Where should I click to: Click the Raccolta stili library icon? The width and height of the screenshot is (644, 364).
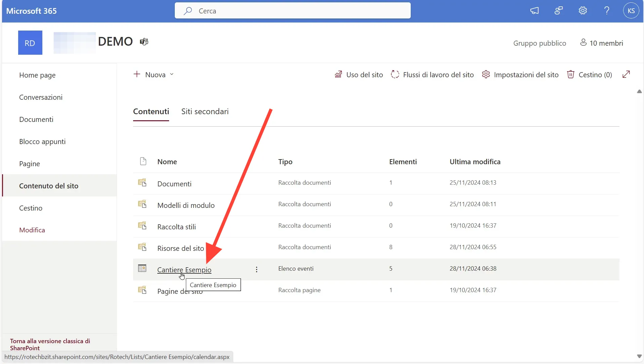click(142, 225)
